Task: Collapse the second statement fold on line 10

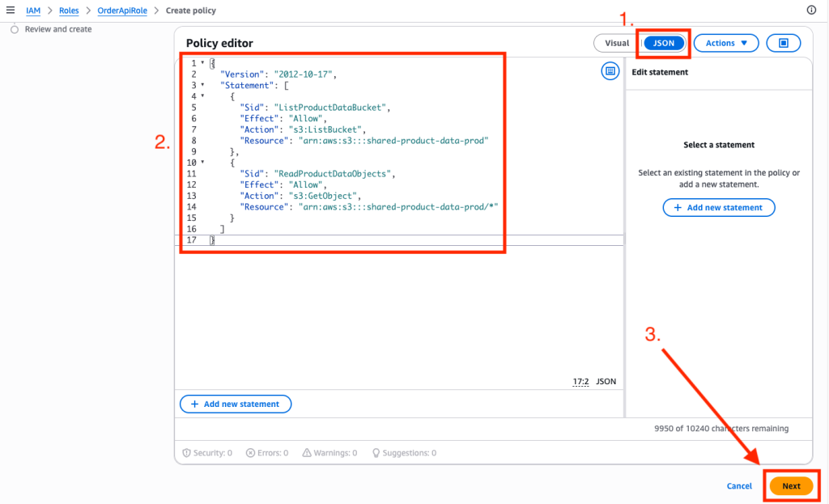Action: 202,162
